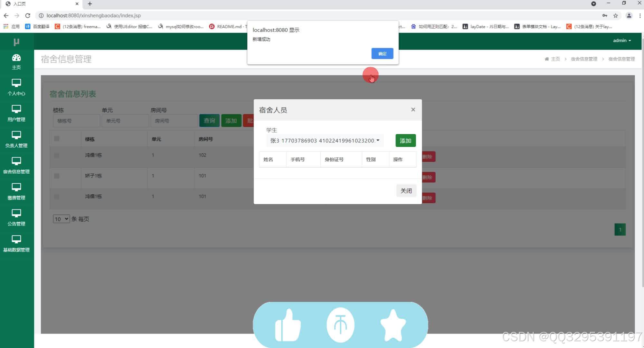The width and height of the screenshot is (644, 348).
Task: Click 楼栋 column header
Action: pos(90,139)
